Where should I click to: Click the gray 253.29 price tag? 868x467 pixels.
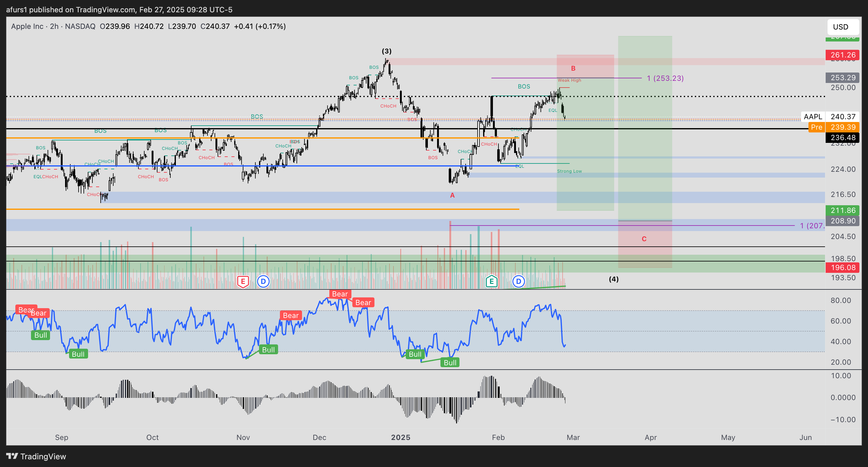tap(843, 77)
